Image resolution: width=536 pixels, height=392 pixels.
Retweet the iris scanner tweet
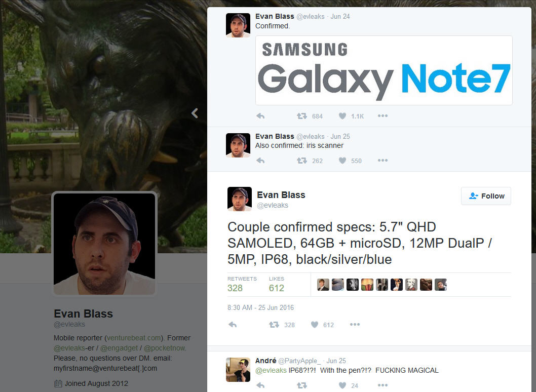coord(302,161)
